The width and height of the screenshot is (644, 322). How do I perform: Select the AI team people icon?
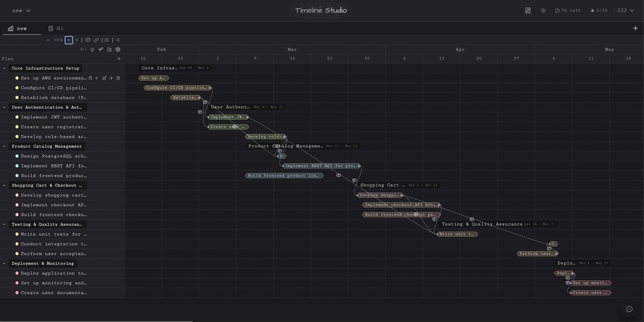click(109, 49)
